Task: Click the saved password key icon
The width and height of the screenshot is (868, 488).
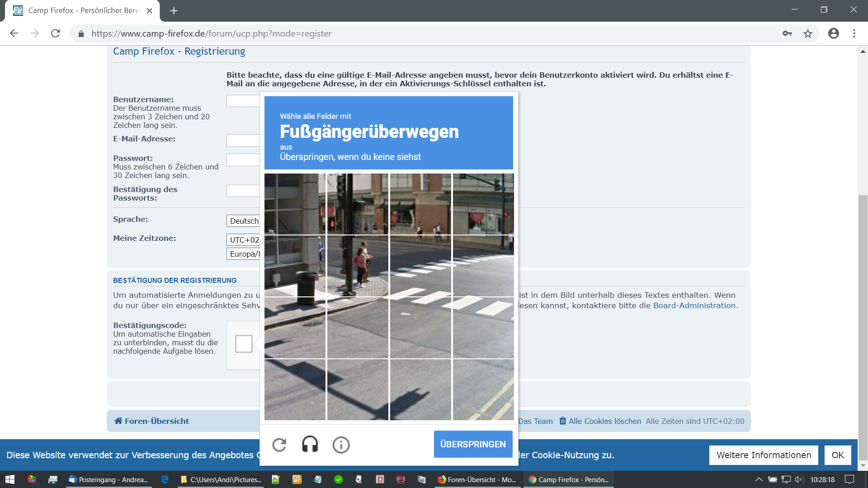Action: click(787, 33)
